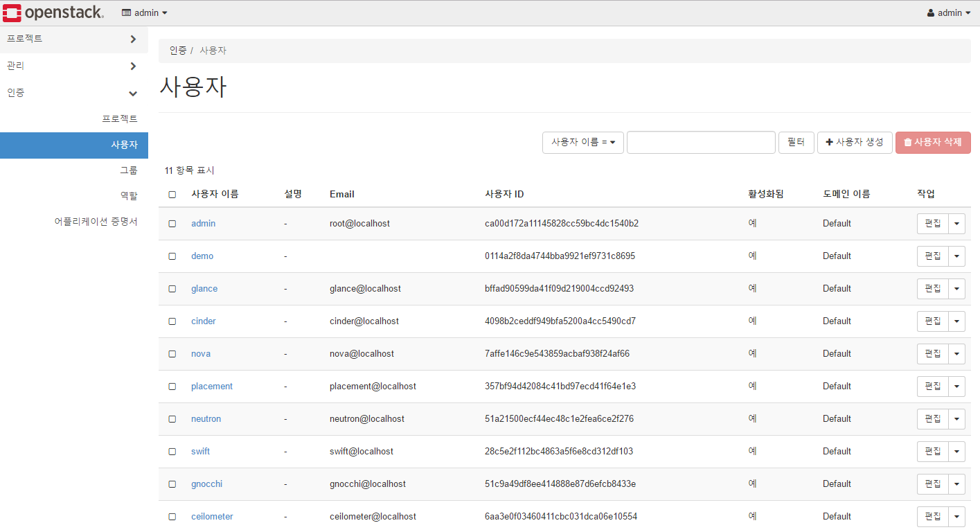
Task: Open the action dropdown arrow for nova row
Action: [956, 354]
